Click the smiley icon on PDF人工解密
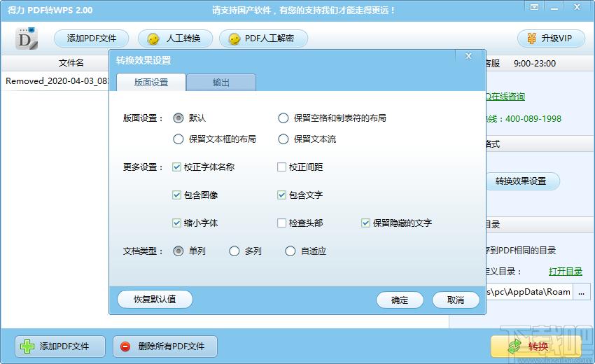 234,38
